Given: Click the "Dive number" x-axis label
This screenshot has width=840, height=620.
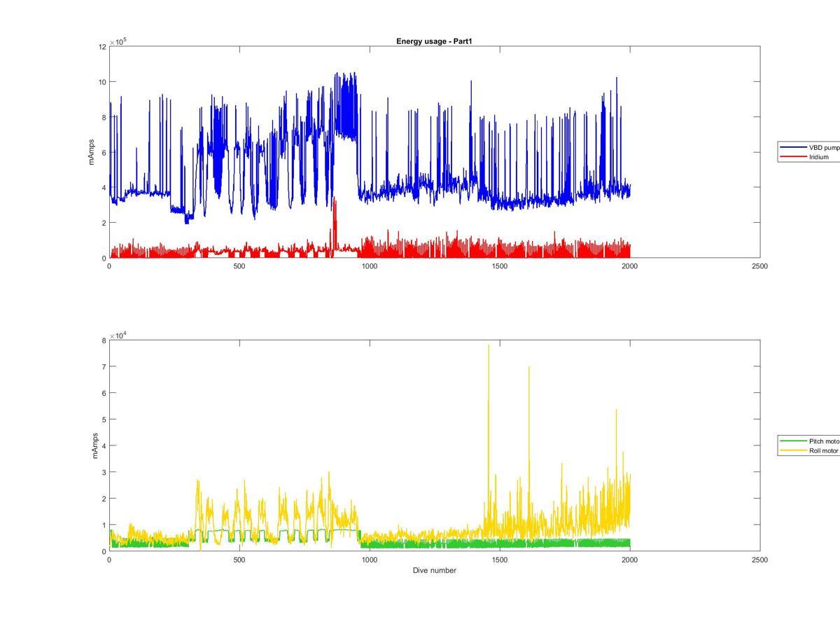Looking at the screenshot, I should tap(435, 570).
